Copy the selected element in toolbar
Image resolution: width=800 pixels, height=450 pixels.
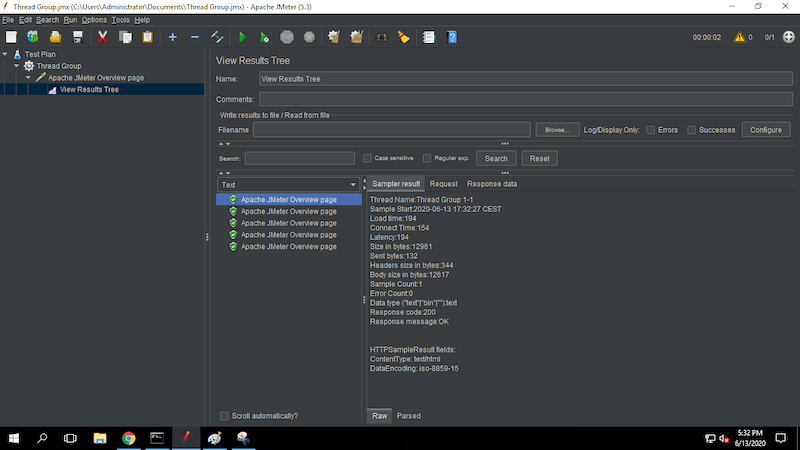[125, 37]
